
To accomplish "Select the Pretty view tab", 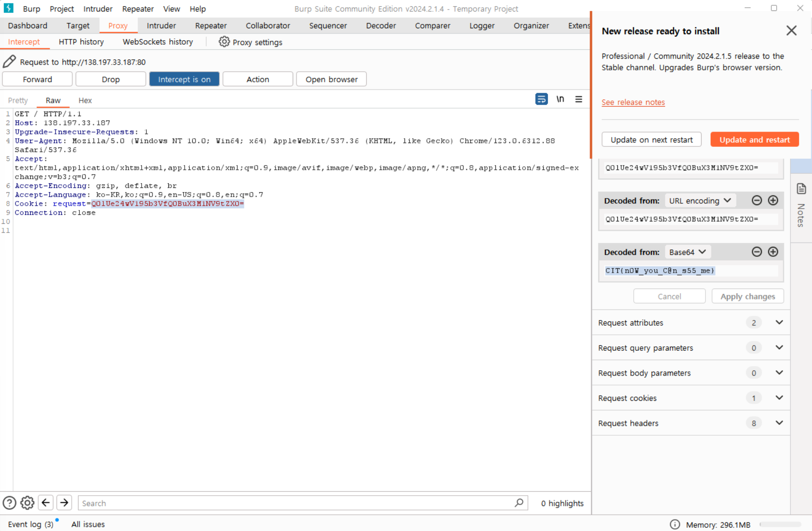I will click(18, 100).
